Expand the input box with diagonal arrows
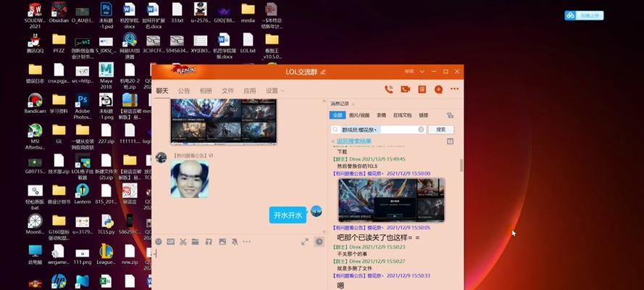This screenshot has height=290, width=644. point(305,241)
